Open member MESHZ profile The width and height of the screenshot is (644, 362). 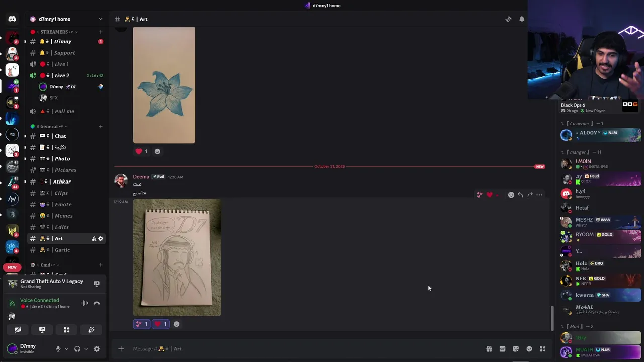(x=601, y=221)
